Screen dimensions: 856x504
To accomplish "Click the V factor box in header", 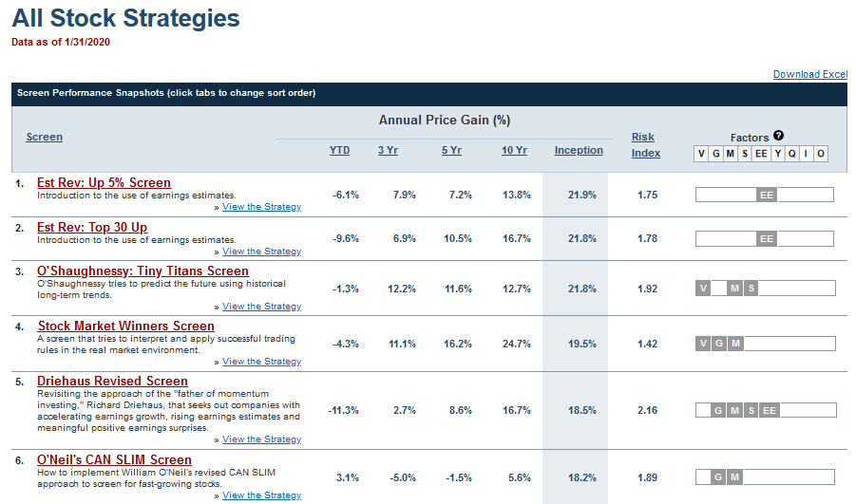I will 701,154.
